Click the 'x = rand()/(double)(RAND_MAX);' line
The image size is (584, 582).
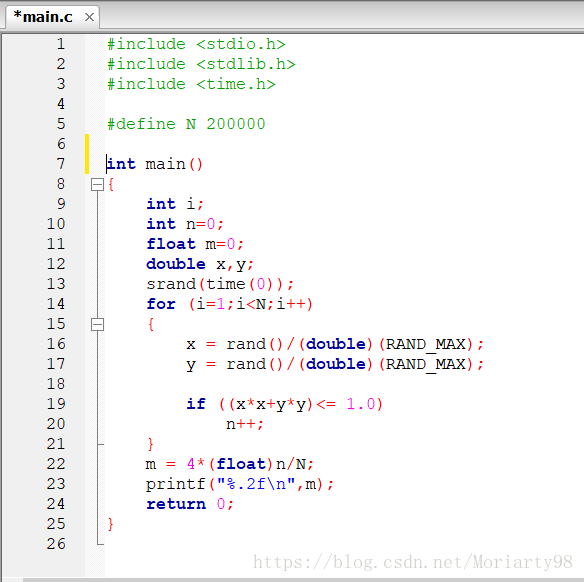(335, 344)
